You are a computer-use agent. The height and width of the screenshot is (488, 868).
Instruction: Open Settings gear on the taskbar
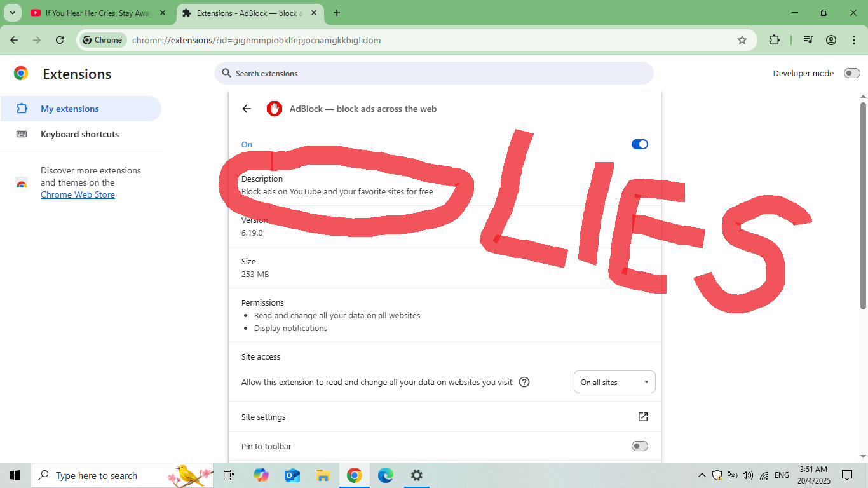pyautogui.click(x=416, y=475)
